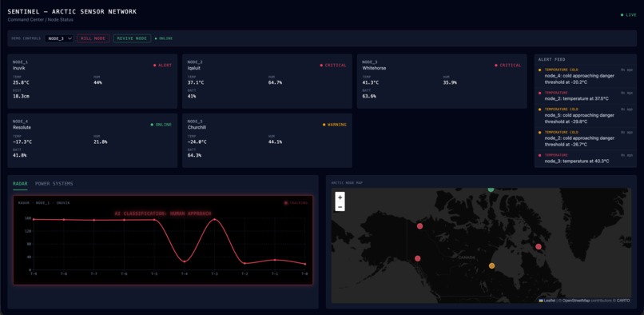Click the KILL NODE button
This screenshot has height=315, width=644.
tap(93, 38)
